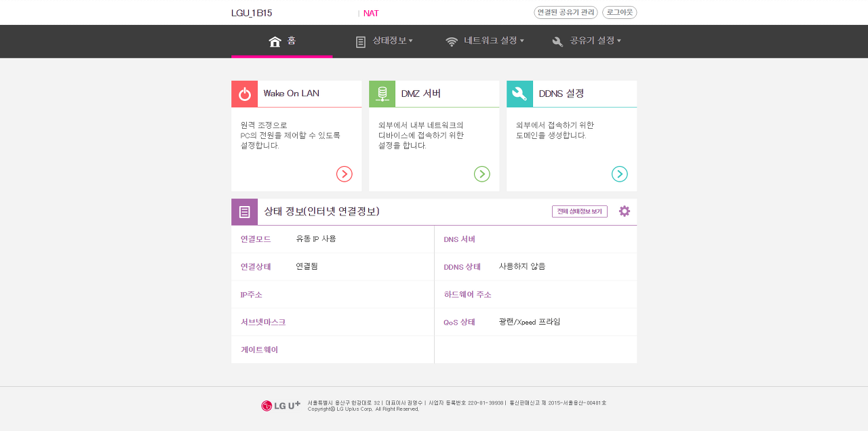The image size is (868, 431).
Task: Open the Wake On LAN card title
Action: (292, 94)
